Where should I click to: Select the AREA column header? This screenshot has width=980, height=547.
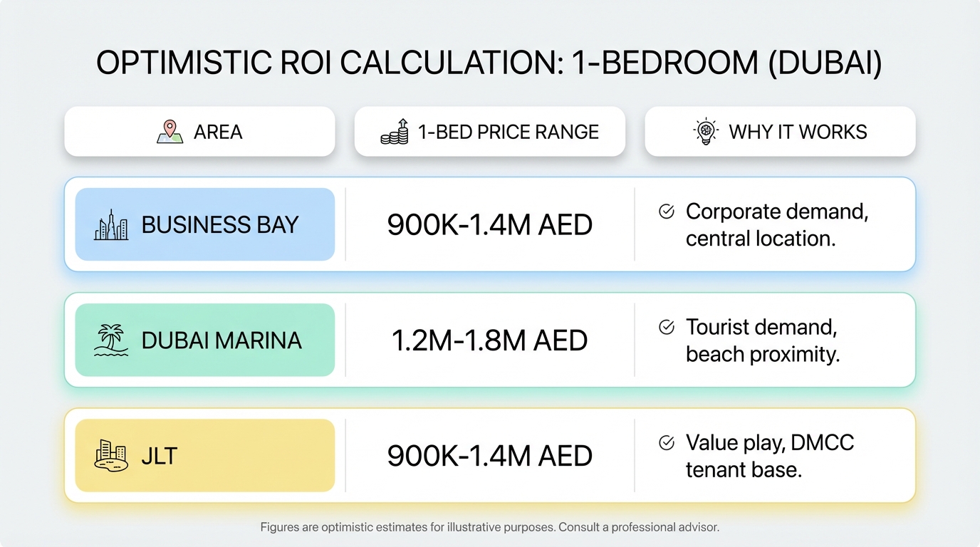pos(199,132)
